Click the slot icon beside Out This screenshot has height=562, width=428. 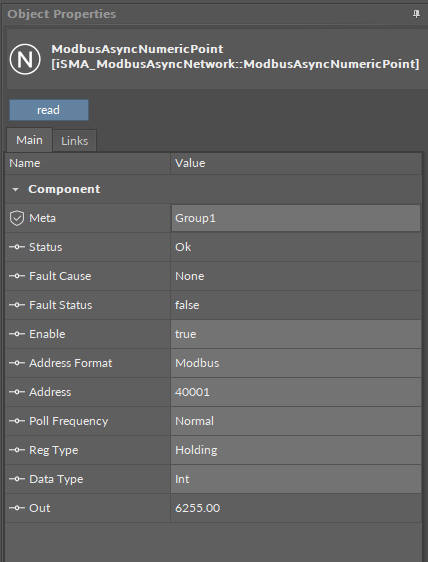tap(17, 508)
